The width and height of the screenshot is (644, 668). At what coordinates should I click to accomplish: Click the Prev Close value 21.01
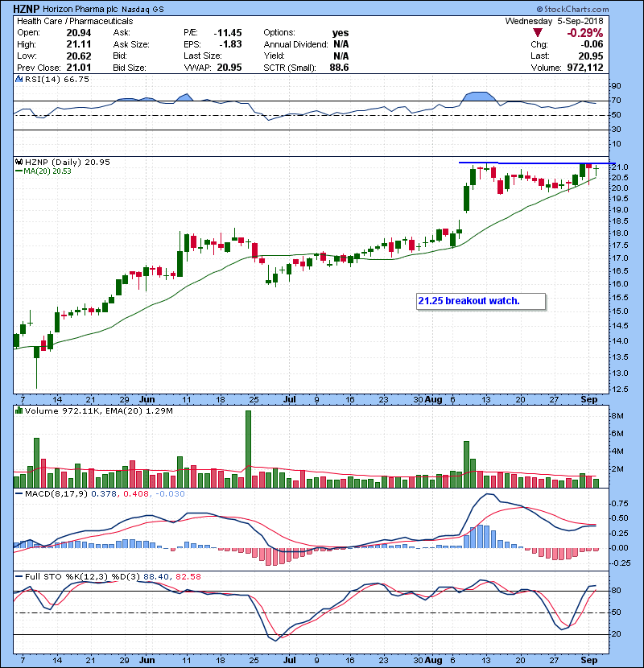79,68
